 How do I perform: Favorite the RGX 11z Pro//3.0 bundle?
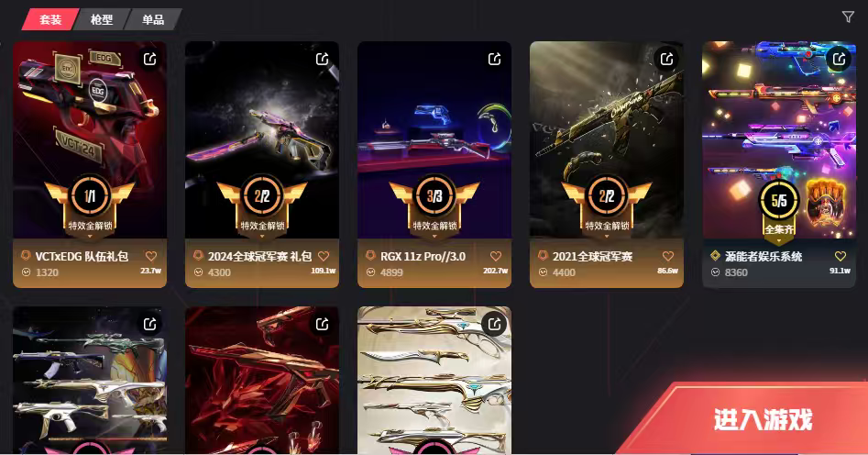pos(496,256)
